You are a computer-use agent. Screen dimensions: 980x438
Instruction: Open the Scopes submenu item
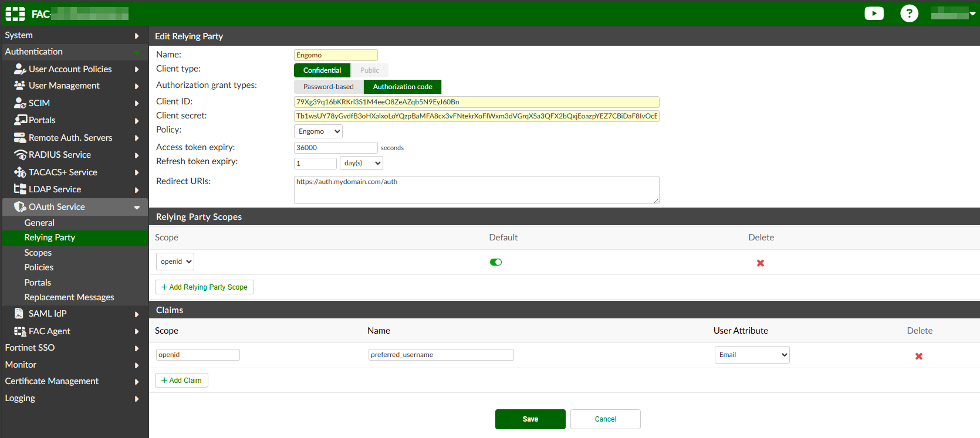point(38,253)
